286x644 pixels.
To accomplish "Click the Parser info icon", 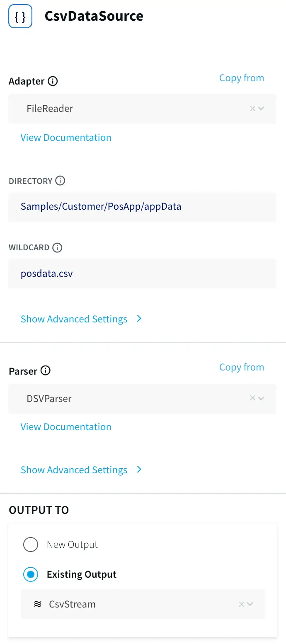I will coord(46,371).
